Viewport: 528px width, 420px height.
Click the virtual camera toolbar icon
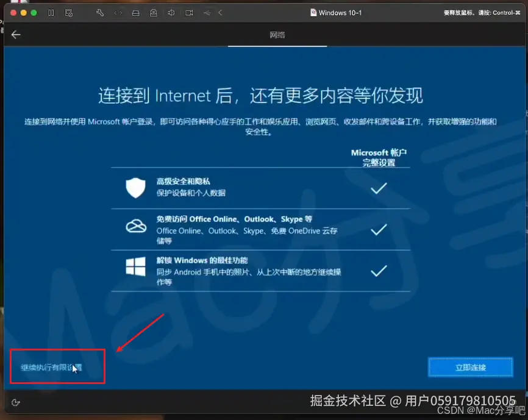click(x=188, y=12)
